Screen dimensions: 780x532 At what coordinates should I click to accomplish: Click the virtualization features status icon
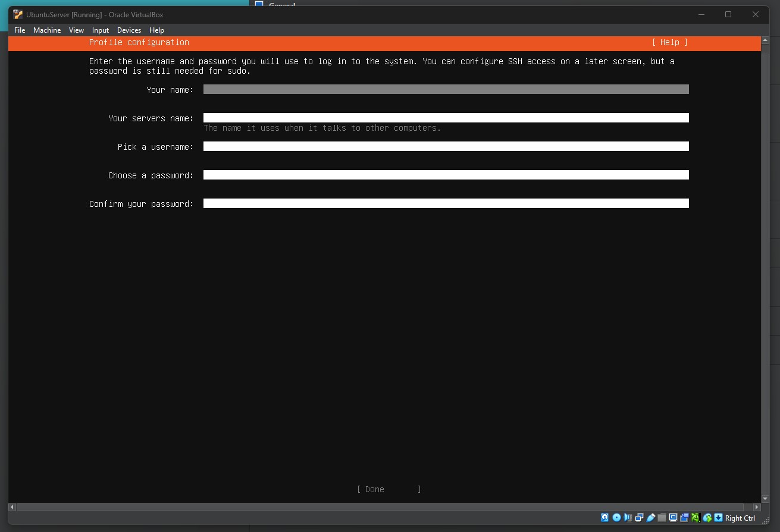click(x=695, y=518)
